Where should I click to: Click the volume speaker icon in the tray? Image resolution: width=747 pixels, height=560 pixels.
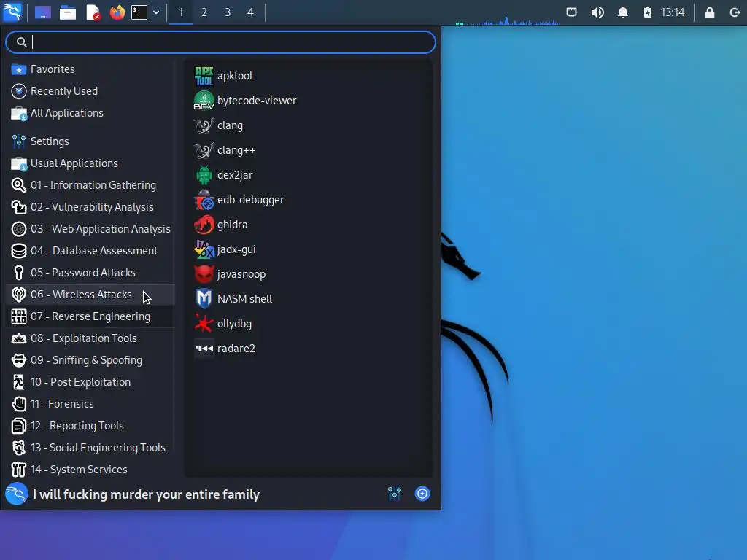[x=597, y=12]
